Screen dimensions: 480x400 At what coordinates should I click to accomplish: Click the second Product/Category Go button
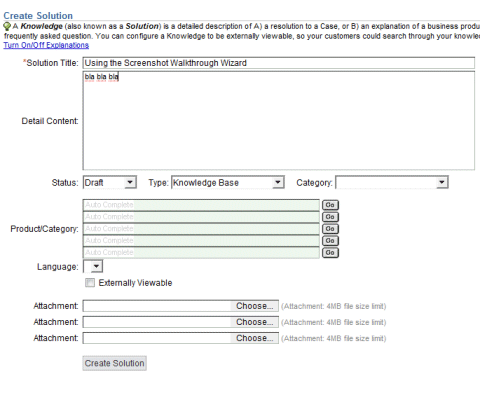(x=330, y=217)
